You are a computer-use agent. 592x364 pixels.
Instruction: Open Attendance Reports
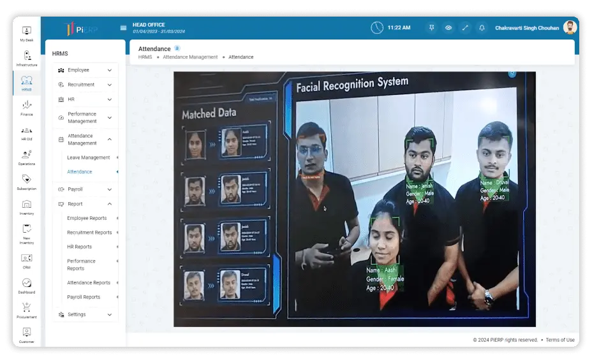pyautogui.click(x=89, y=283)
